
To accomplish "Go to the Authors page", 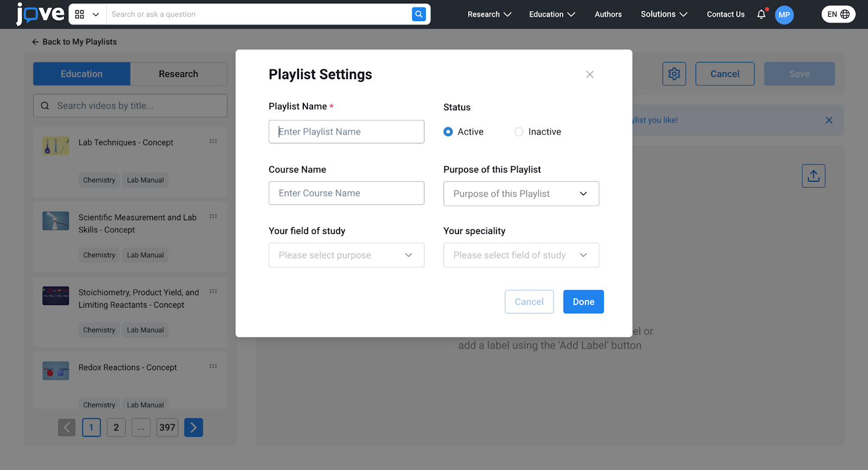I will (608, 15).
